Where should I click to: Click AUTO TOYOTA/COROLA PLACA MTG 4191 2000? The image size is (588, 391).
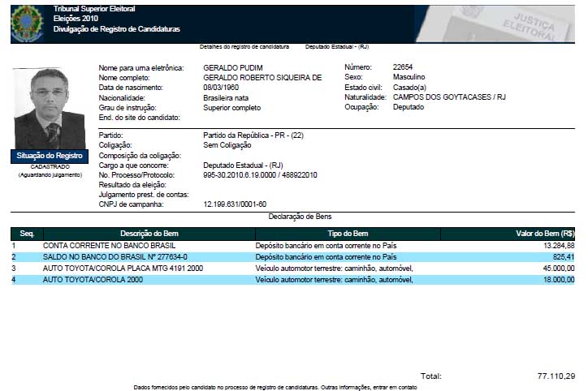click(x=123, y=269)
